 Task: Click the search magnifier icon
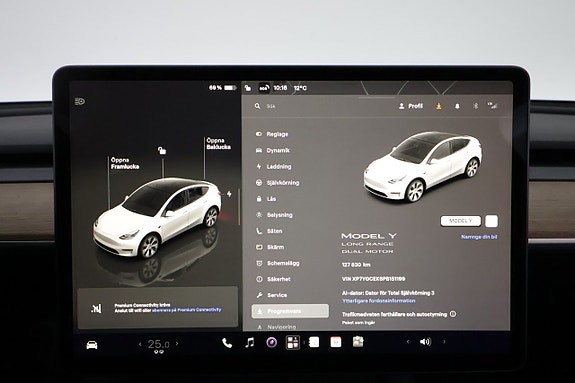click(x=257, y=106)
